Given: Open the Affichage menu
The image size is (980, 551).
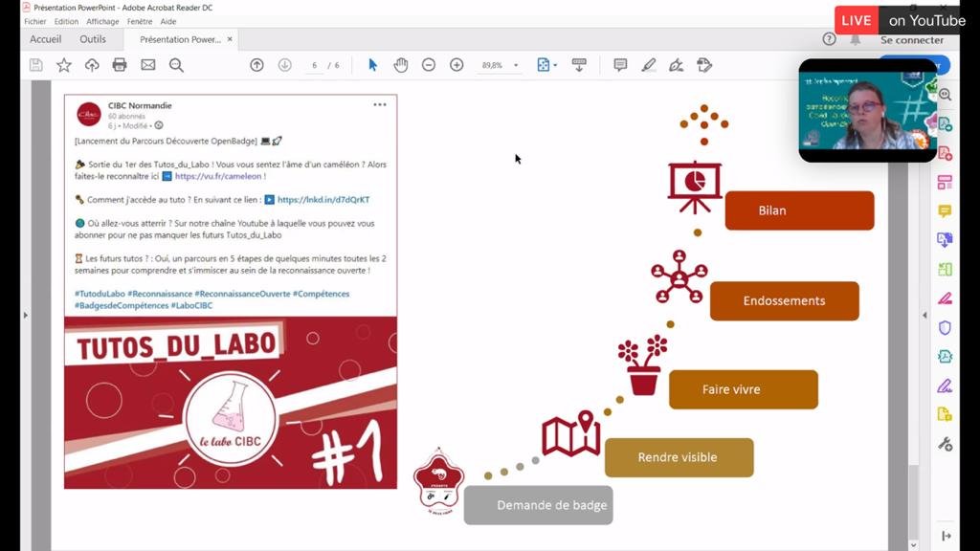Looking at the screenshot, I should [x=102, y=21].
